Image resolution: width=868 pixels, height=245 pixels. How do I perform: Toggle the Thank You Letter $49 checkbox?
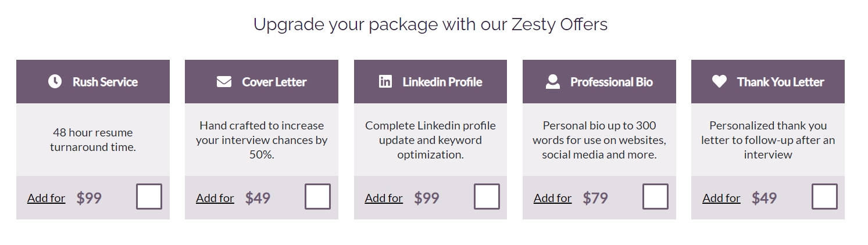pos(824,197)
